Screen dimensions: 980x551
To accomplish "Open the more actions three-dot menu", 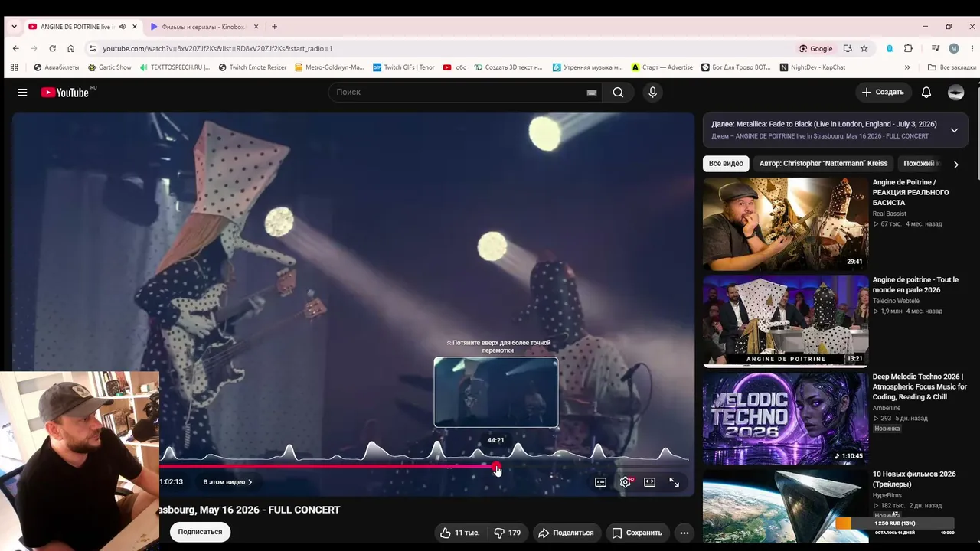I will tap(684, 533).
